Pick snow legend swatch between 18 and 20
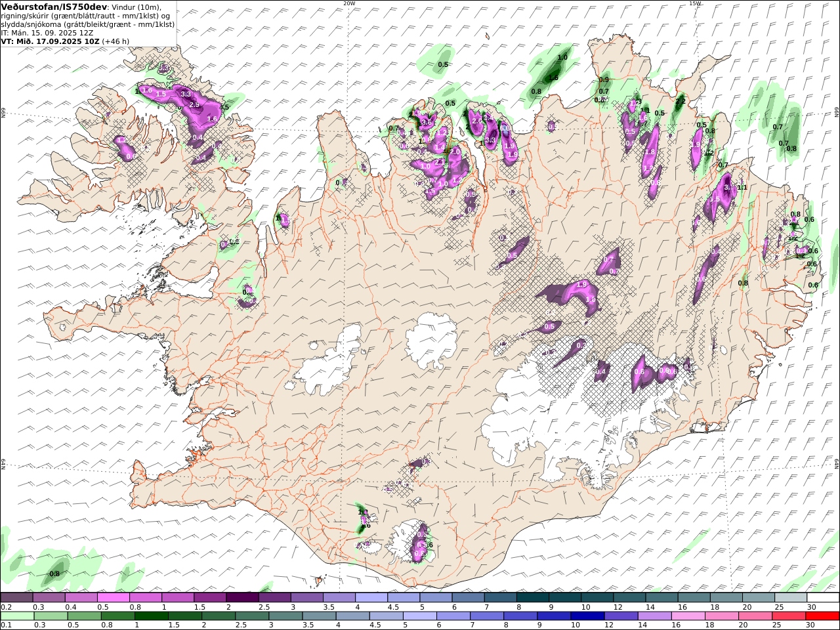The width and height of the screenshot is (840, 630). [726, 597]
